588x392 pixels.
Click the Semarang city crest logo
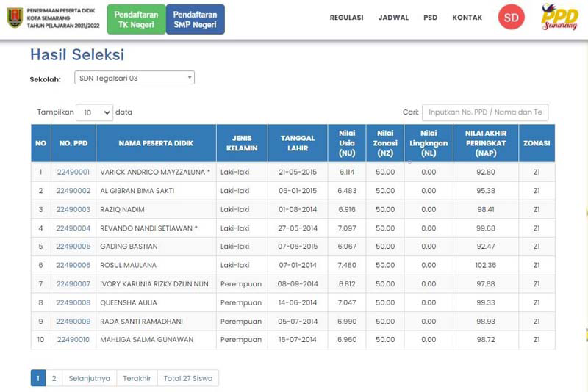coord(15,18)
